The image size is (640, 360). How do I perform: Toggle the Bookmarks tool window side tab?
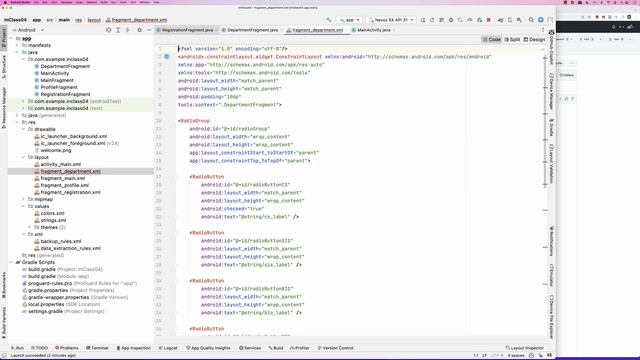pyautogui.click(x=4, y=286)
